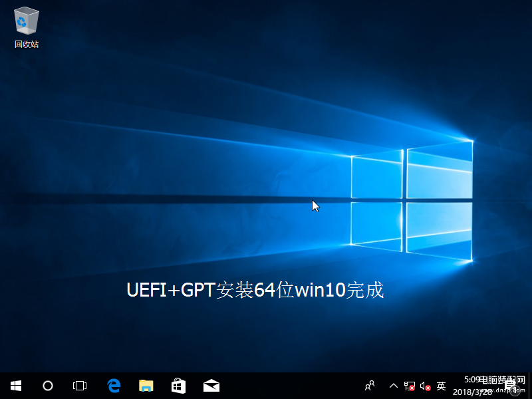Switch the 英 input method indicator
Screen dimensions: 532x399
441,386
